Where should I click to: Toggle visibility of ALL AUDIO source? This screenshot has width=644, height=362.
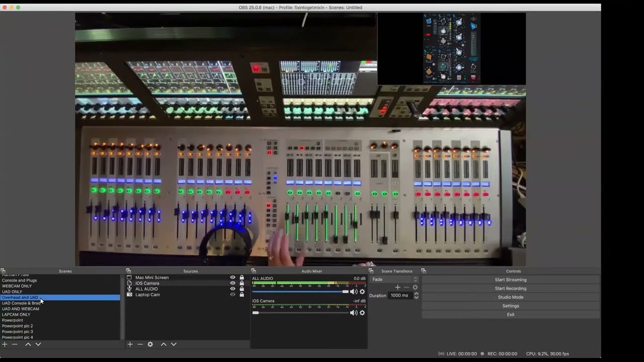(x=232, y=289)
